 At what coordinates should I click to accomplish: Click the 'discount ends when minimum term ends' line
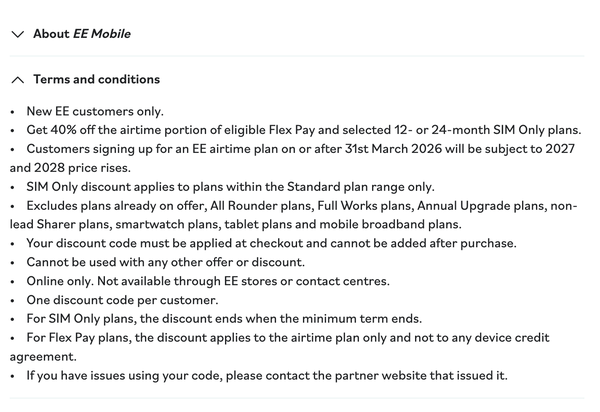tap(224, 319)
